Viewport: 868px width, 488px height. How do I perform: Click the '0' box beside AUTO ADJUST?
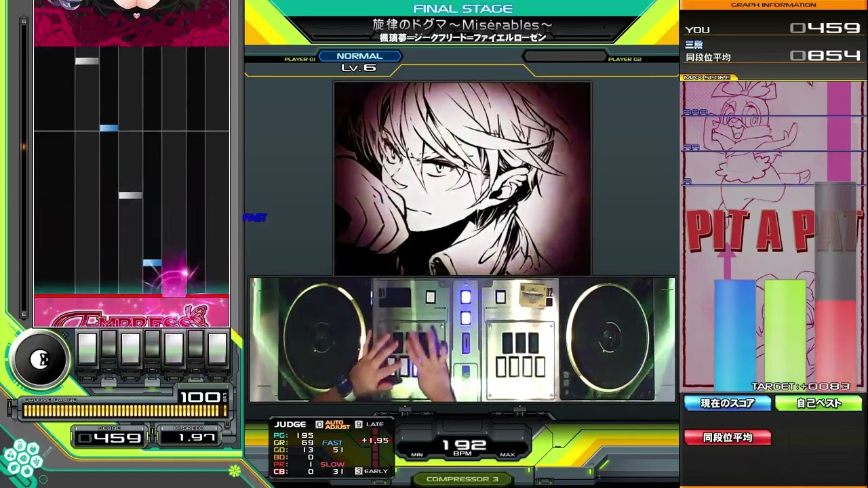point(319,424)
